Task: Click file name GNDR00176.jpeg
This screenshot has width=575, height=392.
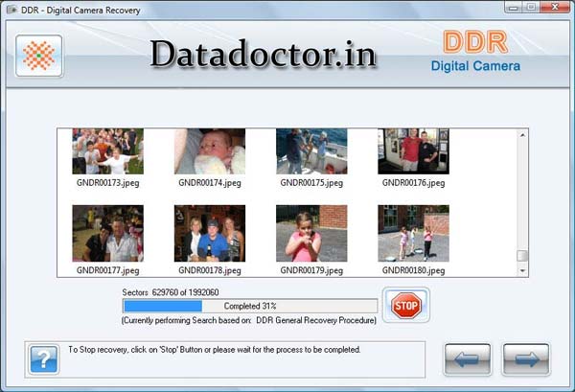Action: pyautogui.click(x=414, y=183)
